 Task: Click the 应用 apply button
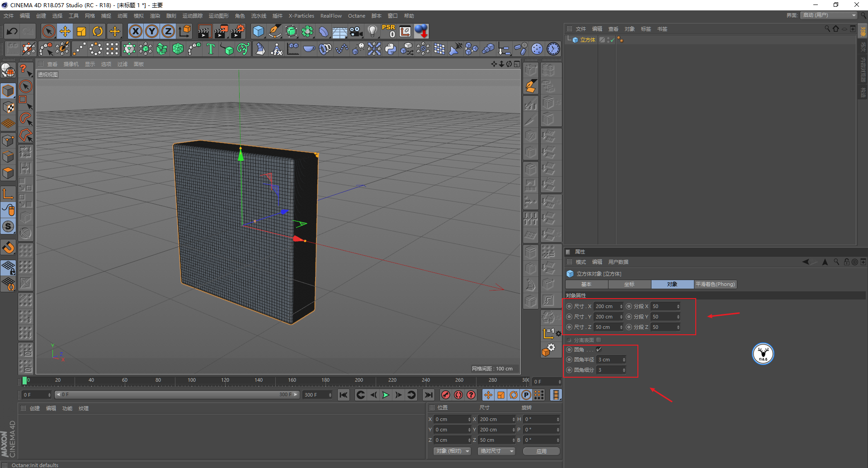(x=541, y=451)
